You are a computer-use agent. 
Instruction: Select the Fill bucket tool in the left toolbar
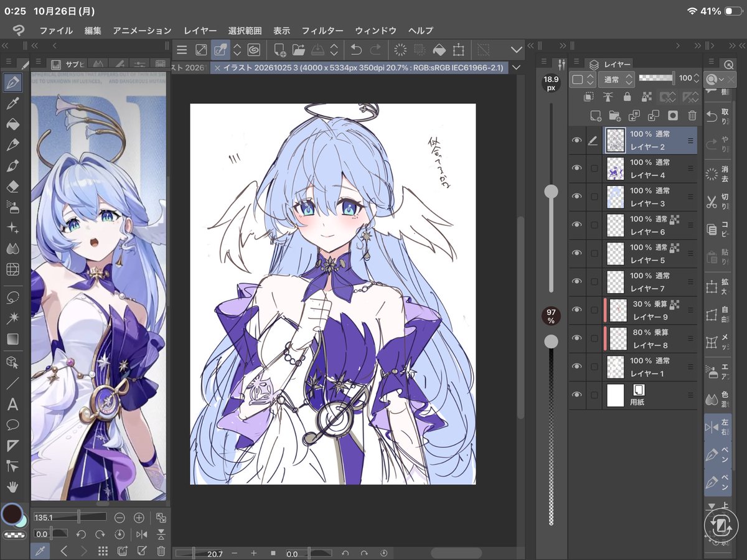click(12, 124)
